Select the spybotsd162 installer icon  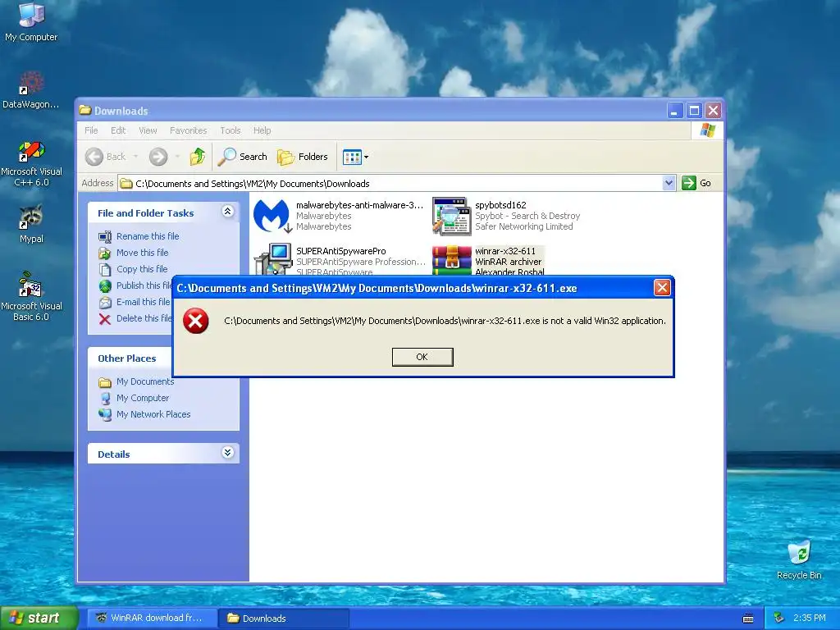(452, 216)
